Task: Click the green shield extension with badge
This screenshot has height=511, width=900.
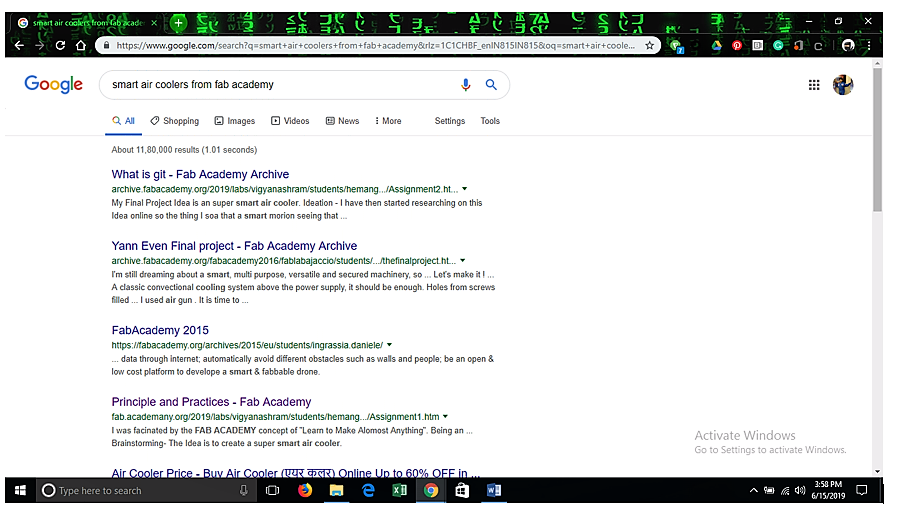Action: 677,46
